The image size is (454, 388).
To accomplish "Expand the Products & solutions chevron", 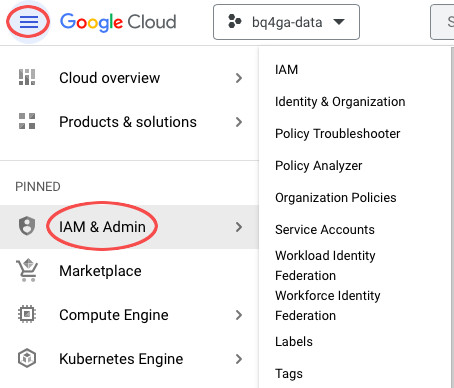I will click(x=239, y=122).
